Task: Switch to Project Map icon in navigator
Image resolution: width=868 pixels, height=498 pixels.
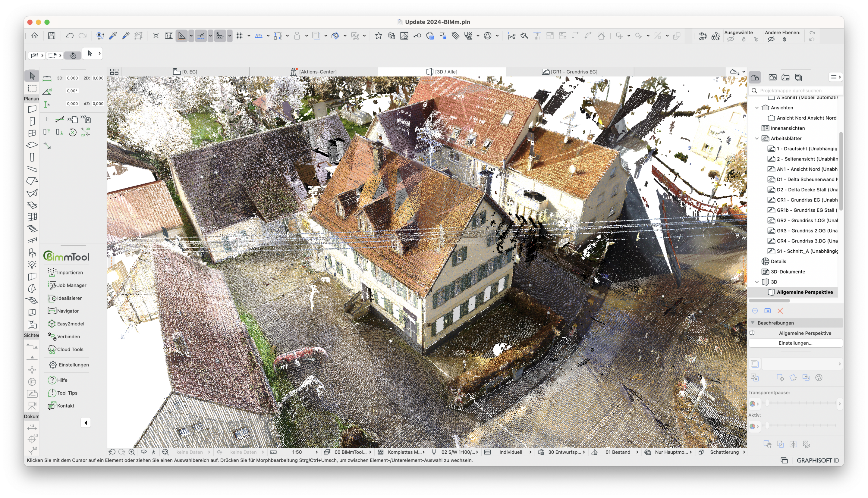Action: click(754, 77)
